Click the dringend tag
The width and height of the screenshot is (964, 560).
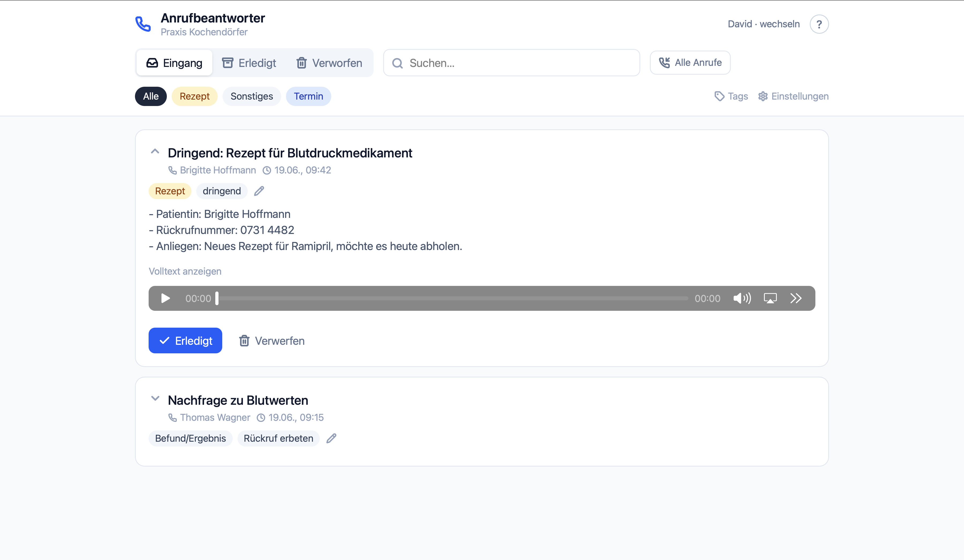click(222, 191)
